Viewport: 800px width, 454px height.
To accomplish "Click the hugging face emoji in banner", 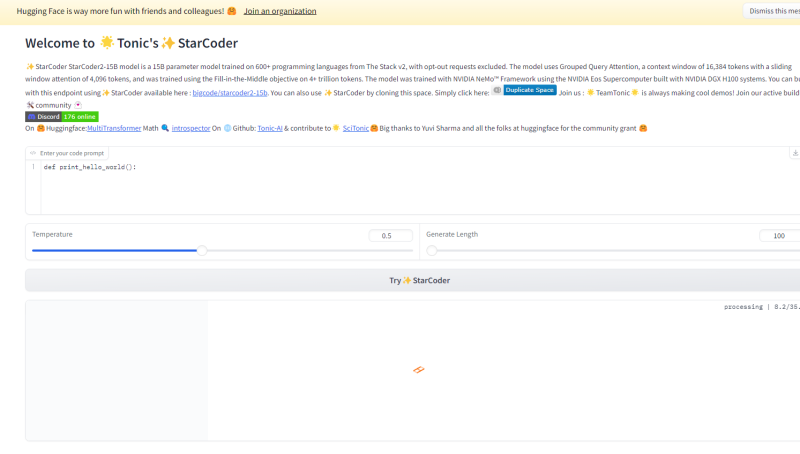I will (x=232, y=11).
